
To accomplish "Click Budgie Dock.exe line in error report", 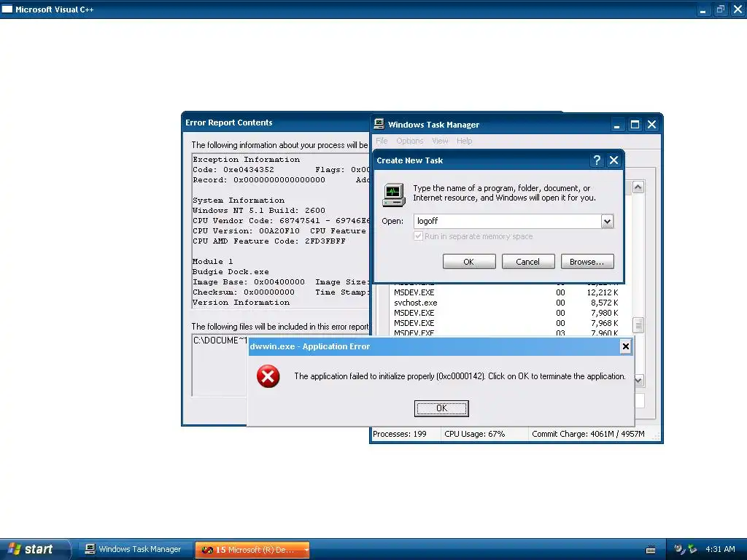I will (231, 271).
